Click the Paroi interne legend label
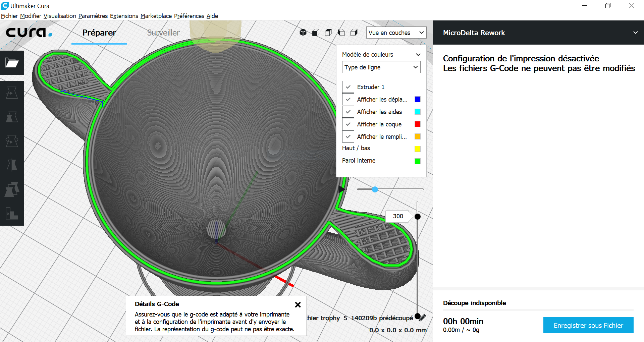Screen dimensions: 644x342 coord(359,161)
